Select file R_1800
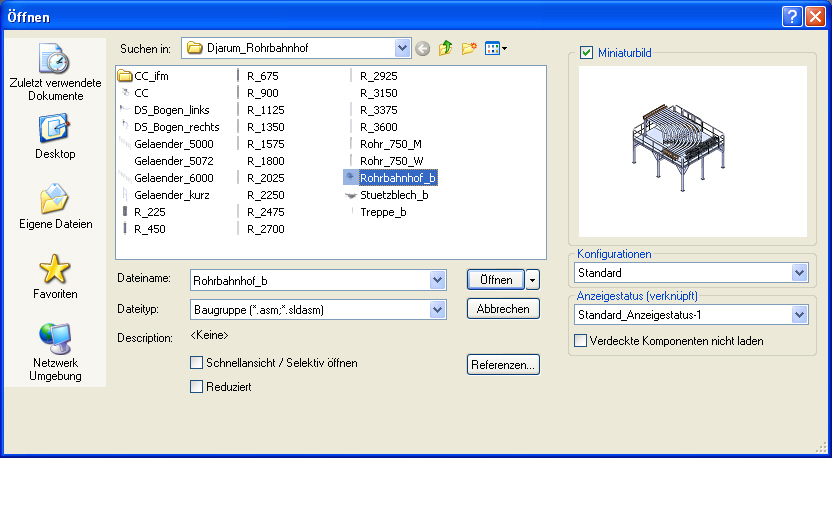The image size is (840, 525). pyautogui.click(x=266, y=161)
